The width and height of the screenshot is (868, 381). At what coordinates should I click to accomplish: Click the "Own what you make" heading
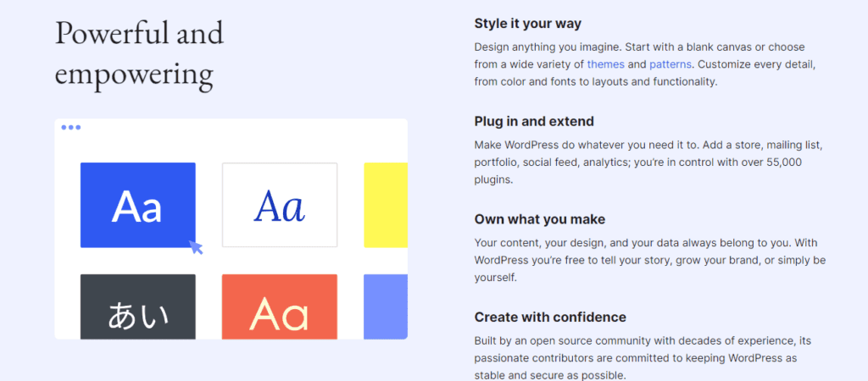pyautogui.click(x=540, y=219)
